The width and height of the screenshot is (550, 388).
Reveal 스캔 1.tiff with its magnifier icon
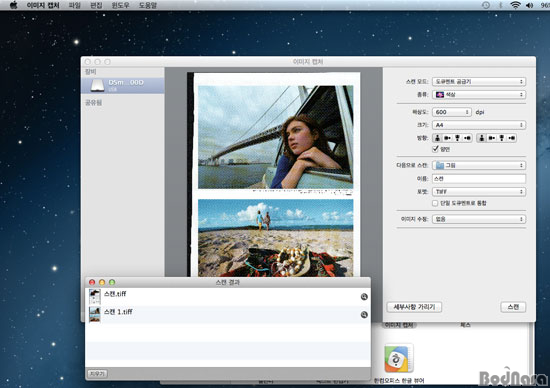pos(364,315)
